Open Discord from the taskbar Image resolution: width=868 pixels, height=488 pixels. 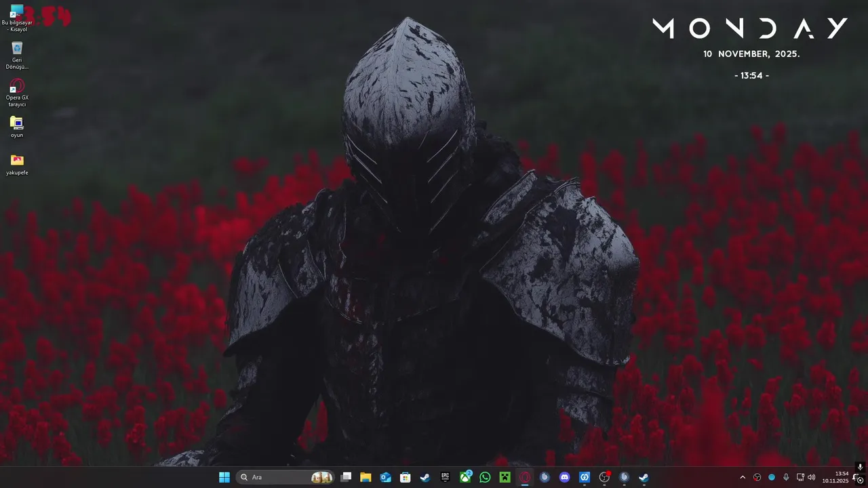click(565, 477)
